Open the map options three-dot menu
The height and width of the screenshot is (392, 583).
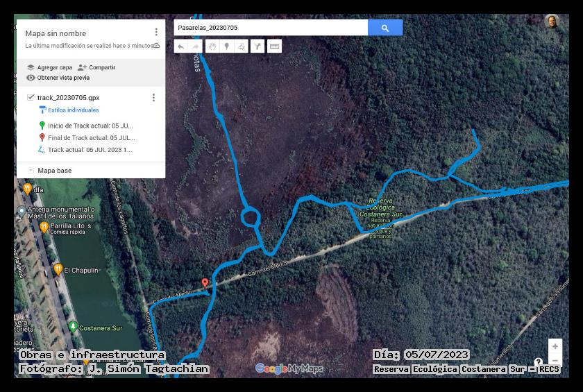click(156, 33)
